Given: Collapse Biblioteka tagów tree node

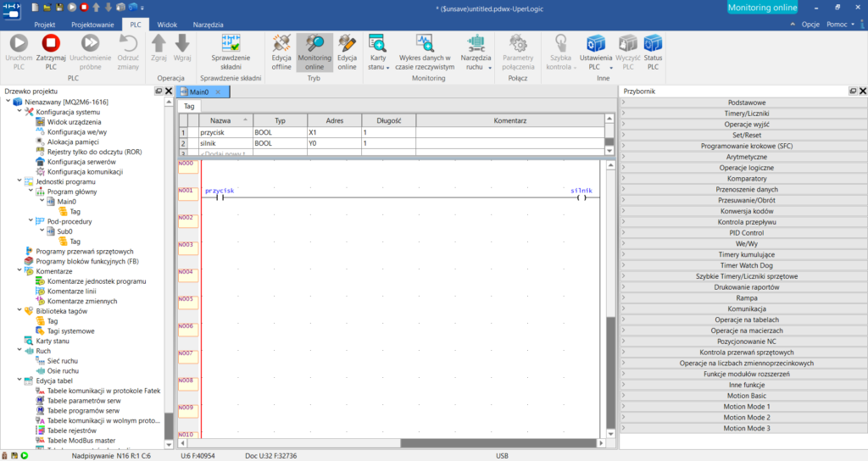Looking at the screenshot, I should tap(19, 310).
